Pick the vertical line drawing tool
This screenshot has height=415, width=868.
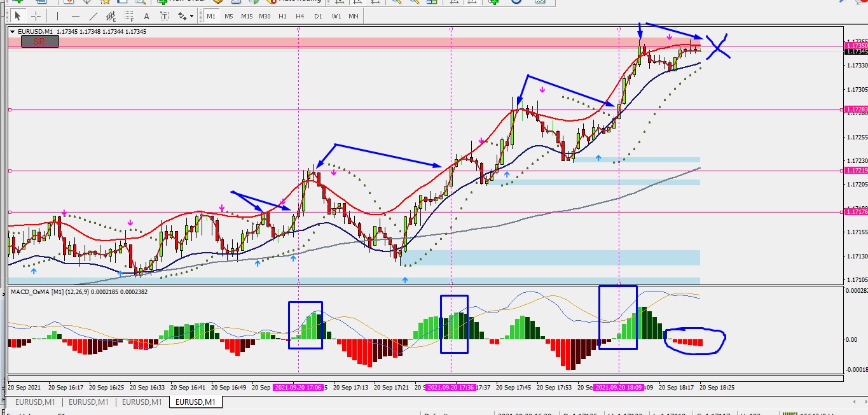tap(57, 16)
